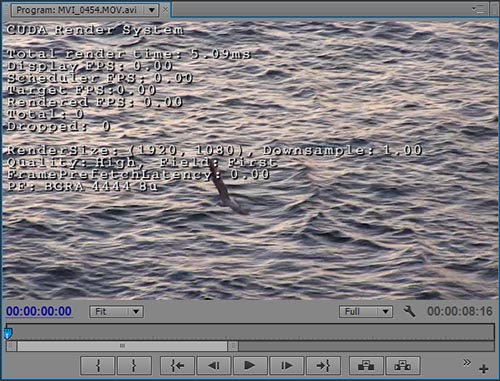This screenshot has width=500, height=381.
Task: Open the button editor plus icon
Action: [484, 369]
